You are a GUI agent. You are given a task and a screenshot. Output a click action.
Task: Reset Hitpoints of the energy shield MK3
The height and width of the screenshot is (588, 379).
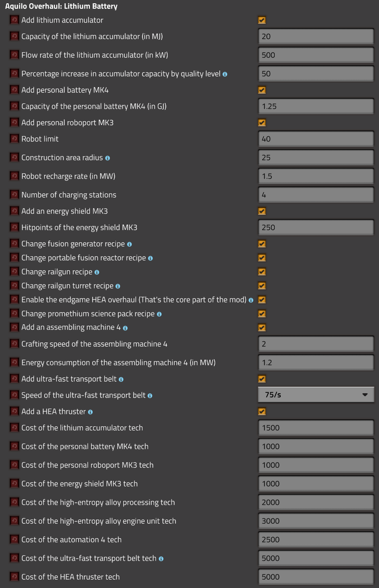[14, 227]
